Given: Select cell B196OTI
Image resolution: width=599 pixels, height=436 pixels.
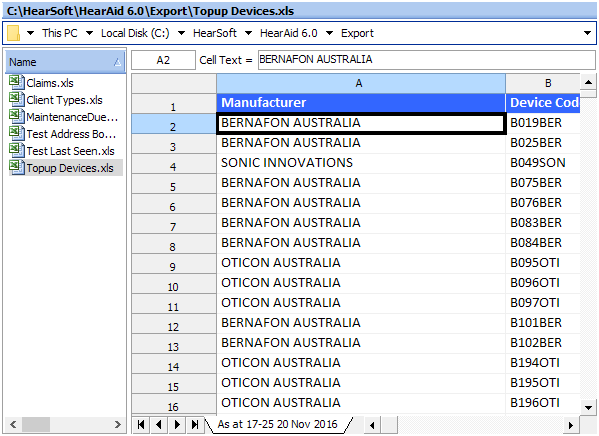Looking at the screenshot, I should pos(543,403).
